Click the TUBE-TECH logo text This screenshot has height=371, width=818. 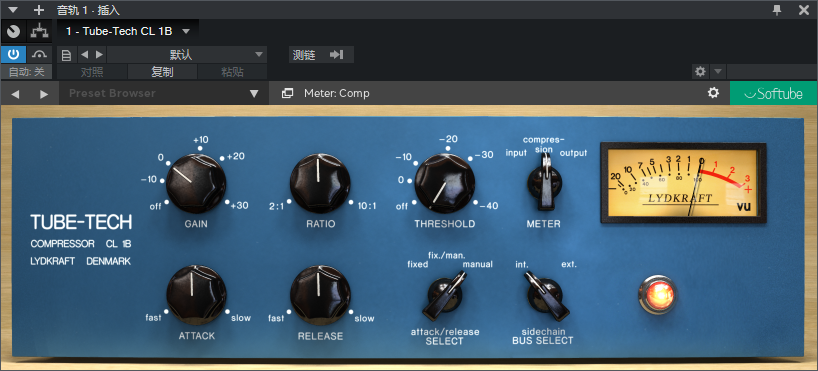point(81,223)
